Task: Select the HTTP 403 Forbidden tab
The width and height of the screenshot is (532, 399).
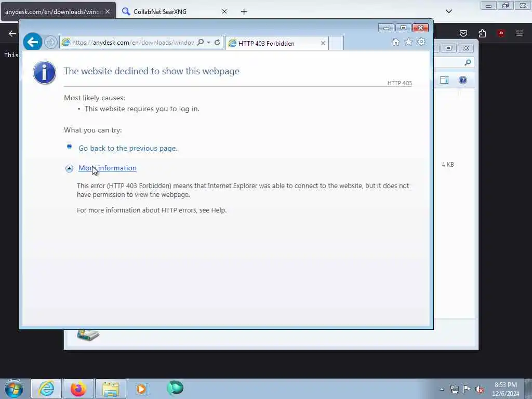Action: pyautogui.click(x=276, y=43)
